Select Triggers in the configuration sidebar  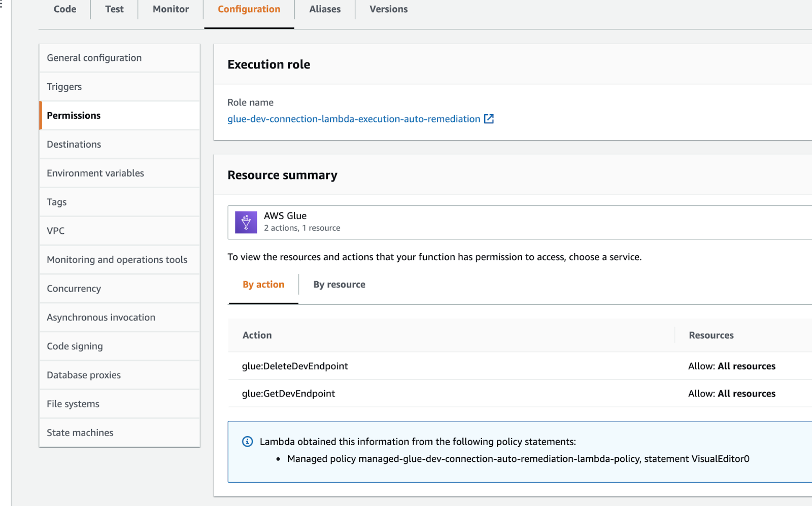tap(64, 87)
